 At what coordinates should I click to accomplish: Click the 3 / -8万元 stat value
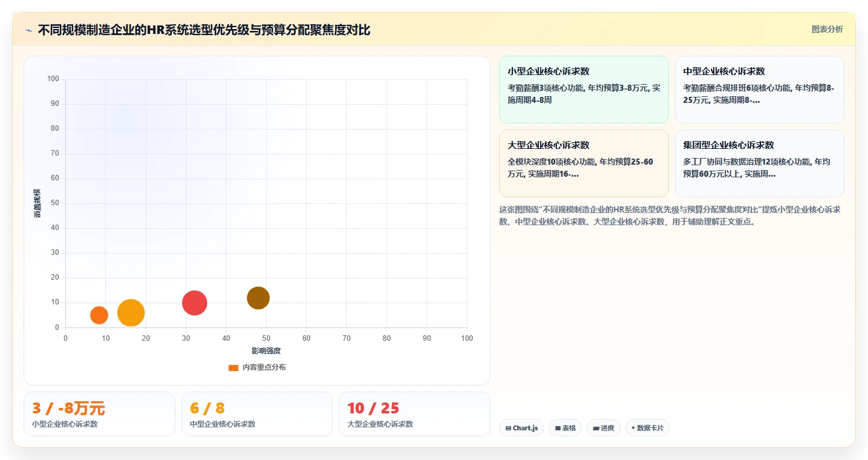coord(68,408)
